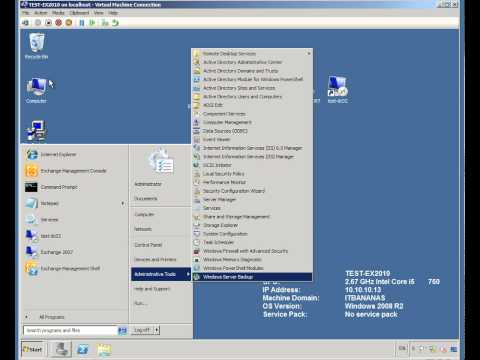The width and height of the screenshot is (480, 360).
Task: Click Pause toolbar icon in VM window
Action: pos(82,23)
